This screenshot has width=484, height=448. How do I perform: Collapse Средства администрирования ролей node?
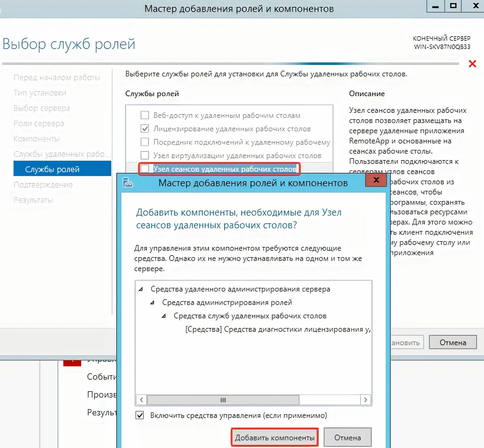pyautogui.click(x=152, y=302)
